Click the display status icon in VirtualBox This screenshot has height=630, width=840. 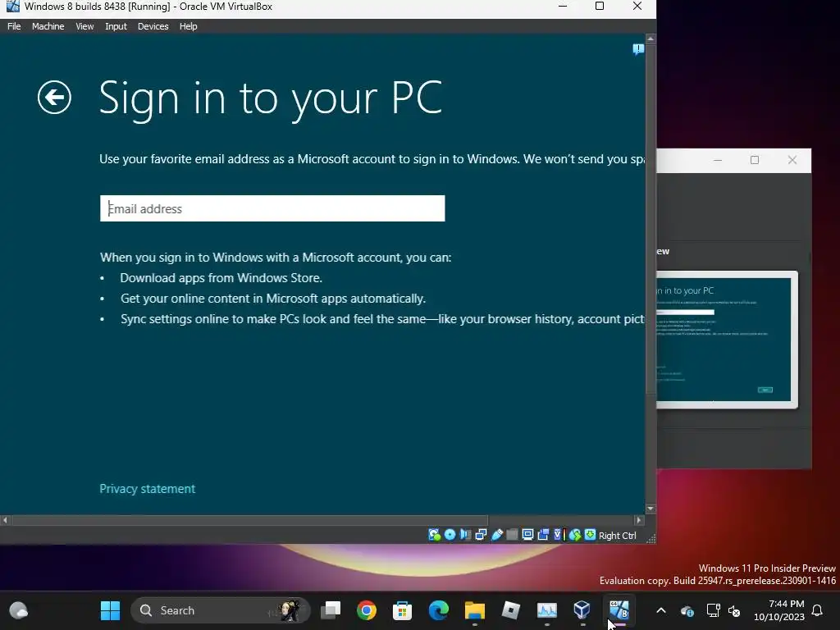(527, 535)
